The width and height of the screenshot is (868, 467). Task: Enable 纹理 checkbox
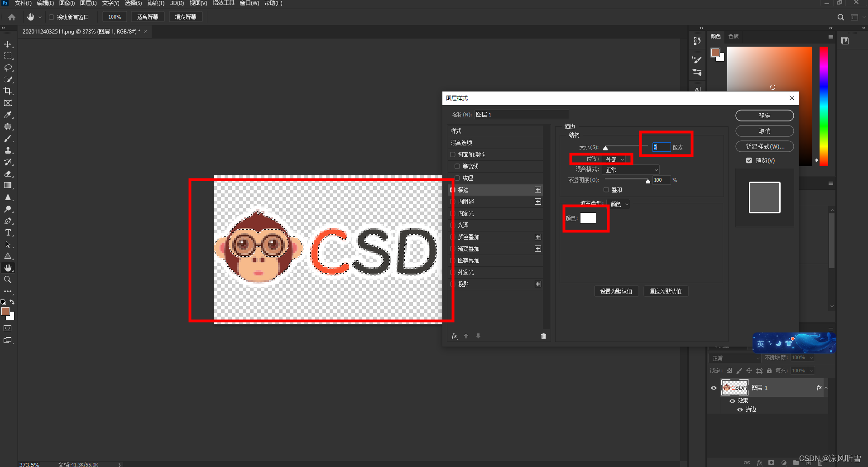pos(457,178)
